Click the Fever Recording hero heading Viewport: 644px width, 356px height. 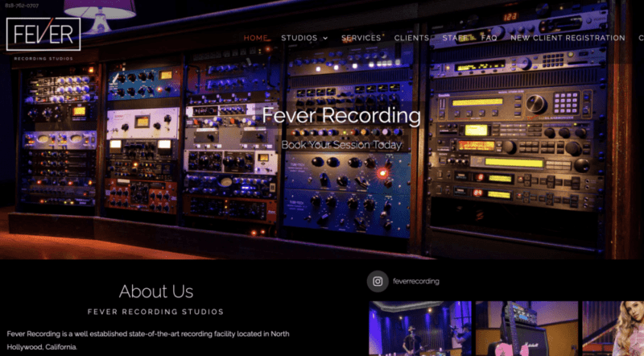[x=341, y=115]
